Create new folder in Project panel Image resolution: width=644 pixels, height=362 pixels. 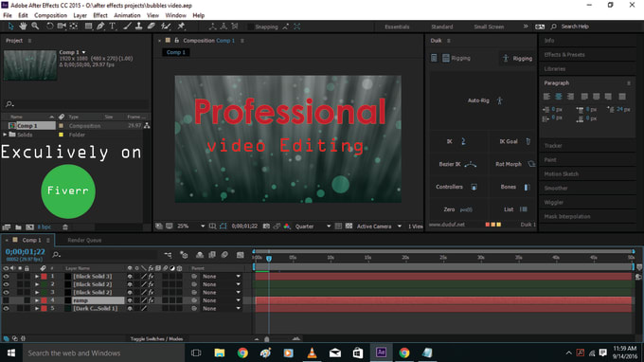(x=18, y=226)
